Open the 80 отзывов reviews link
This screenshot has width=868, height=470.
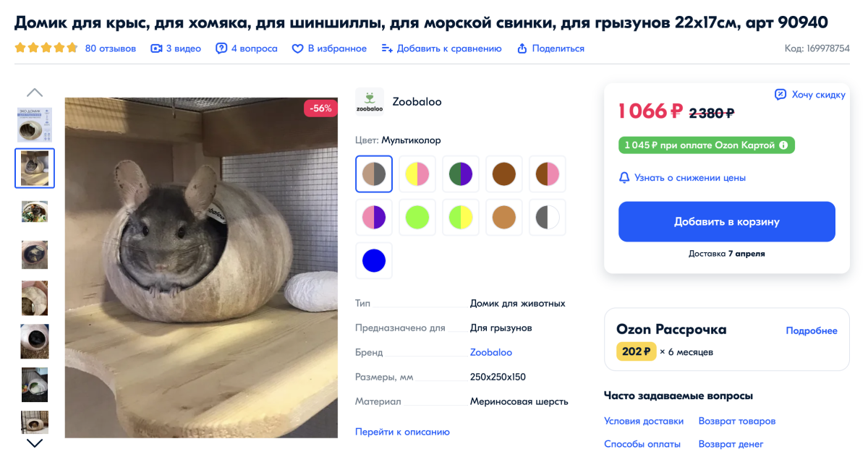(111, 48)
